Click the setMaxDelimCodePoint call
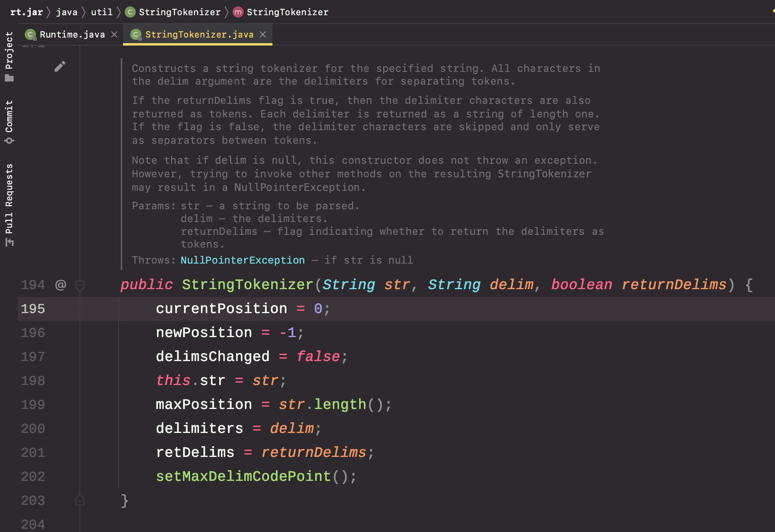Screen dimensions: 775x532 (243, 476)
